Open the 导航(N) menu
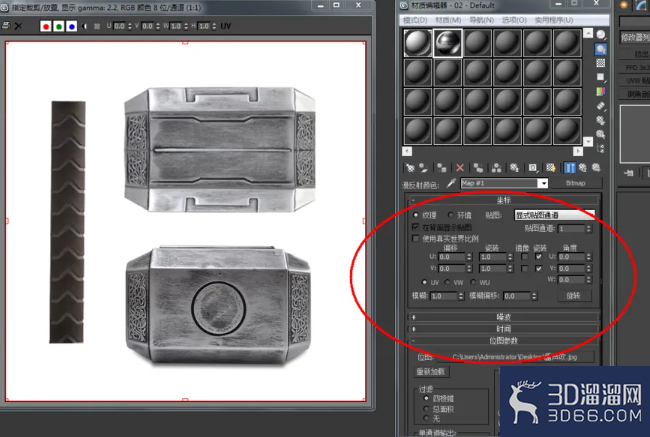650x437 pixels. click(481, 20)
